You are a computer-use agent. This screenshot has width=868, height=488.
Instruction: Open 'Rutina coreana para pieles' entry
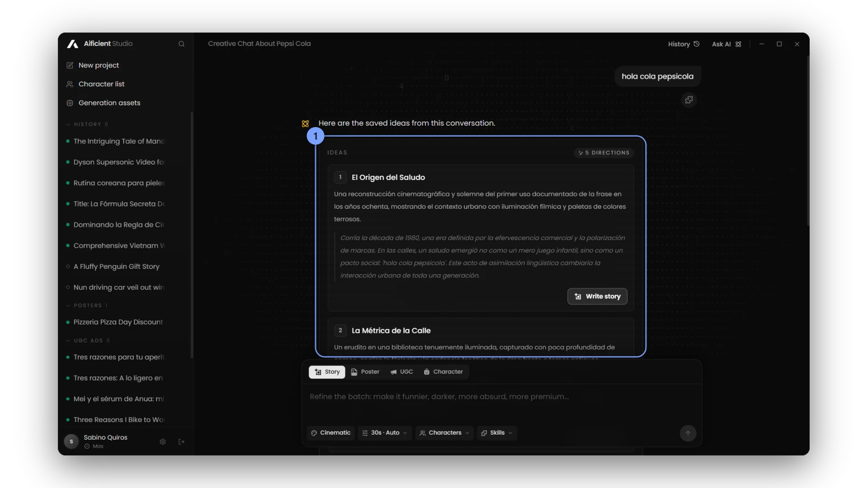point(119,183)
